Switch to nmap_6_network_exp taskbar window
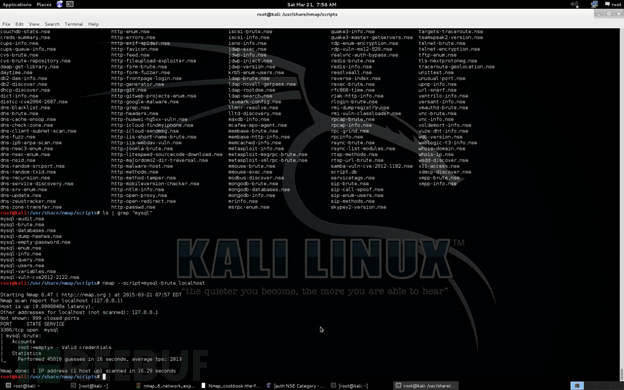624x390 pixels. (x=166, y=386)
